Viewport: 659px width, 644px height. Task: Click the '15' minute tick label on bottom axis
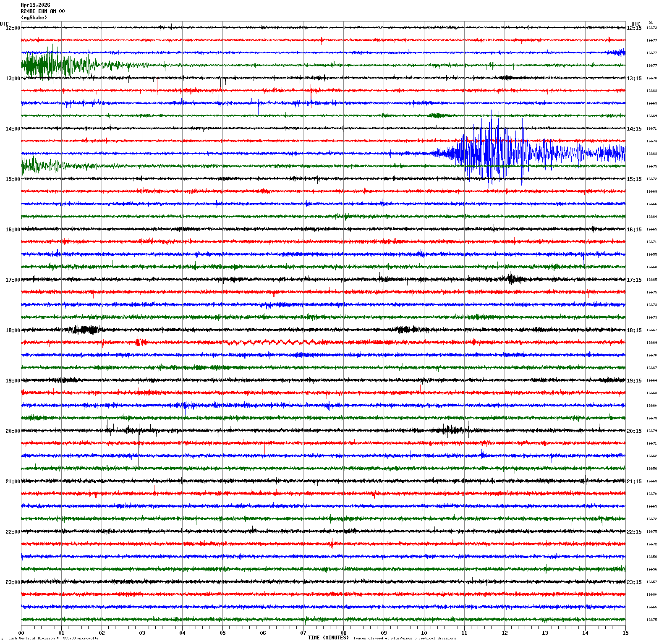(x=625, y=633)
